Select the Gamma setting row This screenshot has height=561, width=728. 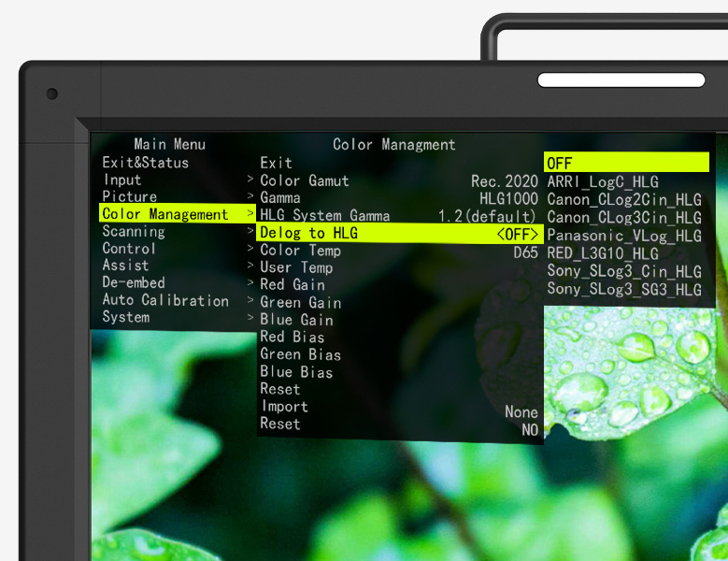pos(280,198)
